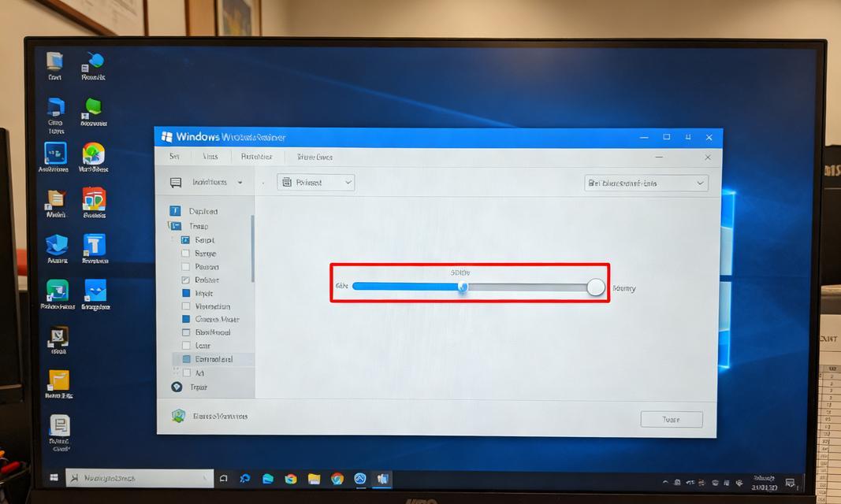Viewport: 841px width, 504px height.
Task: Click the round white slider handle
Action: pyautogui.click(x=596, y=287)
